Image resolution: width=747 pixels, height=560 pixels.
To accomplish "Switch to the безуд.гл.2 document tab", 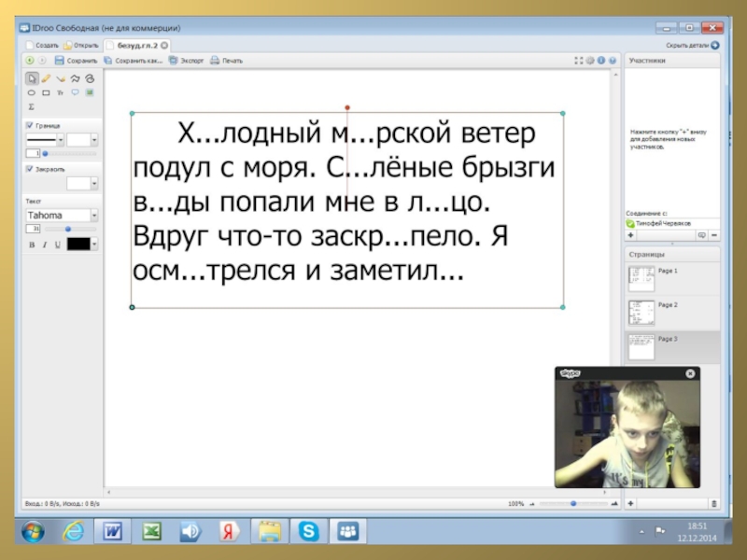I will coord(135,45).
